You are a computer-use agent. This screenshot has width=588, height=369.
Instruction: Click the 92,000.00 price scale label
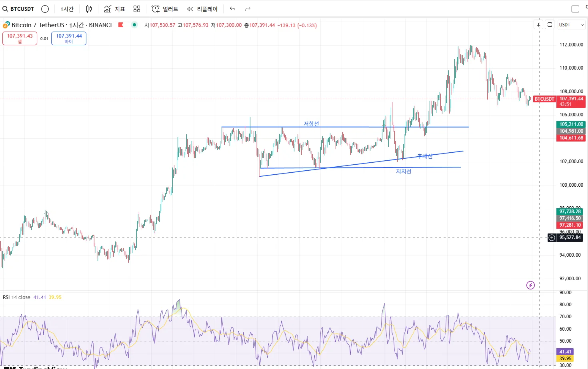[x=570, y=279]
